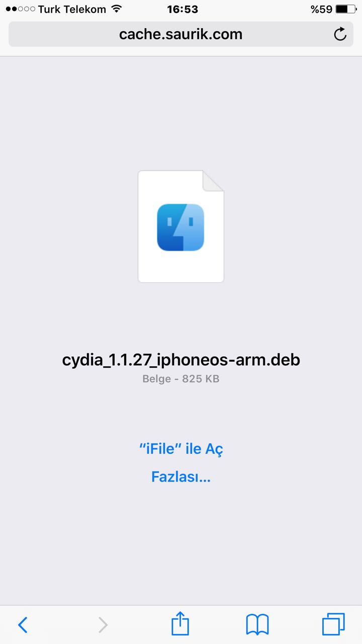Tap the forward navigation arrow
The height and width of the screenshot is (644, 362).
[103, 625]
